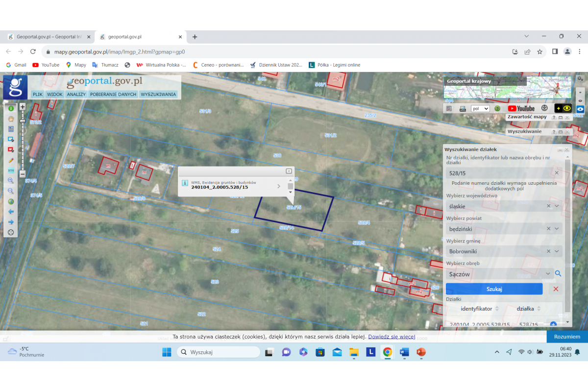This screenshot has height=392, width=588.
Task: Open the 'pol' language dropdown
Action: pos(480,109)
